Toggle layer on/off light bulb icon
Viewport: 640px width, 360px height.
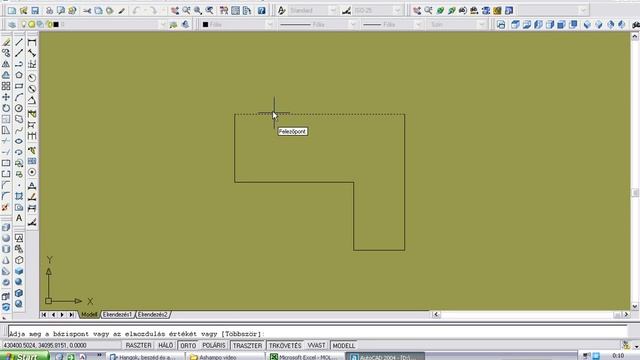pyautogui.click(x=24, y=25)
